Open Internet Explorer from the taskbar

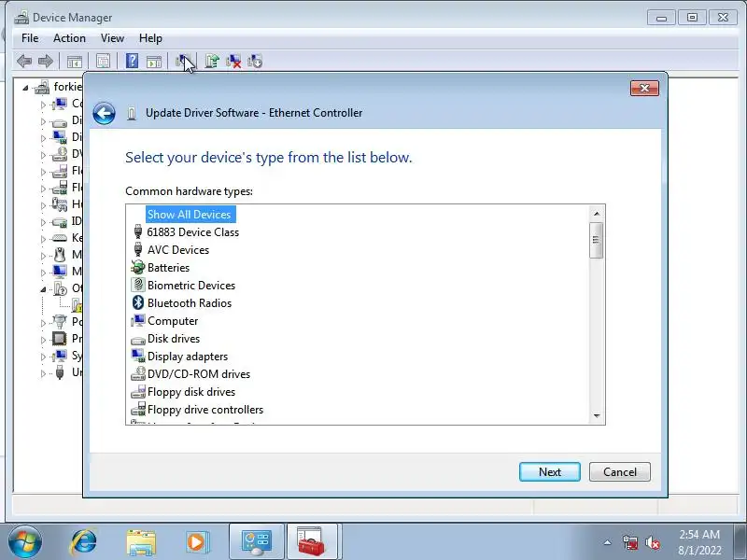(83, 542)
